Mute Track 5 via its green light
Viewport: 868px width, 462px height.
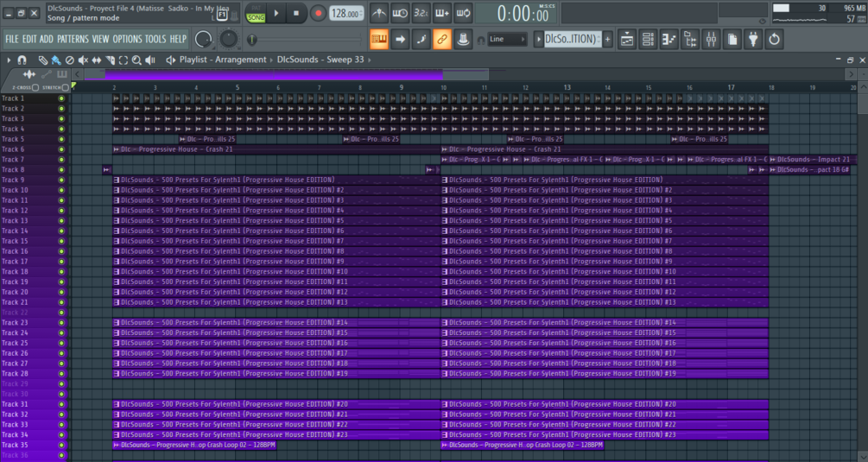click(x=61, y=139)
